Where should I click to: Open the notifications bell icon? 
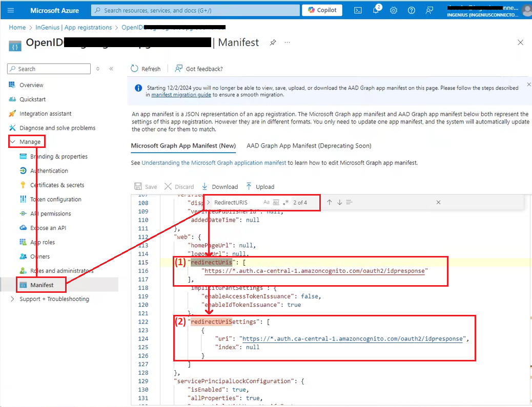[376, 10]
